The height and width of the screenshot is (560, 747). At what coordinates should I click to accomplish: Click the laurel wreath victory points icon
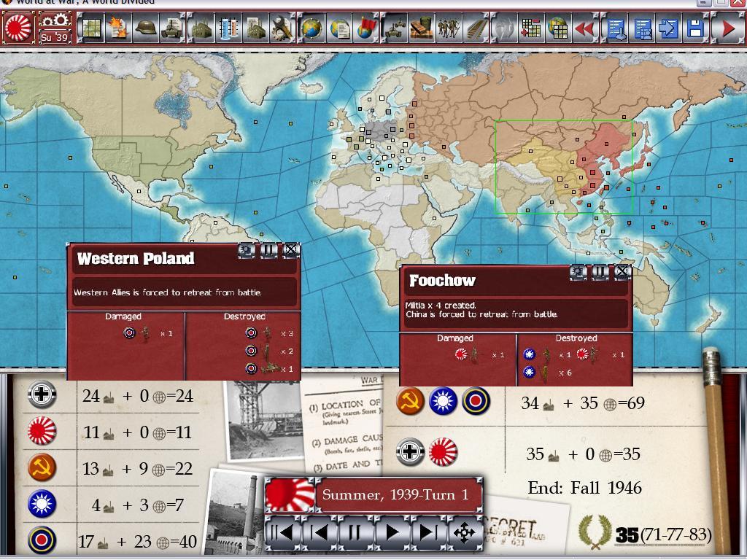(595, 532)
